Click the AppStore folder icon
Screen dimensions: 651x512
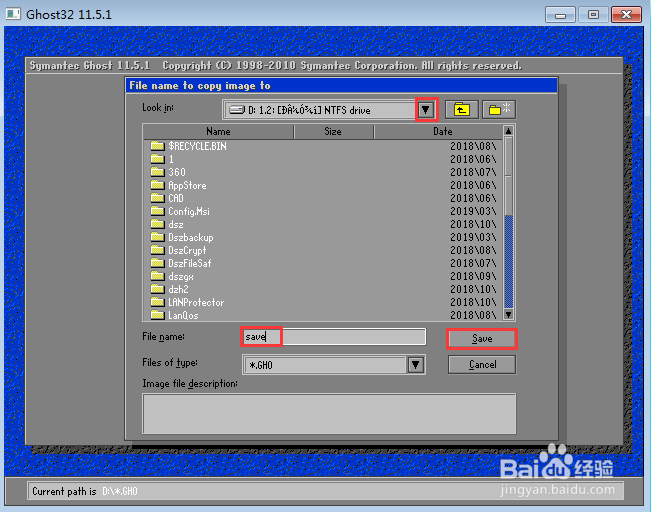click(x=157, y=185)
